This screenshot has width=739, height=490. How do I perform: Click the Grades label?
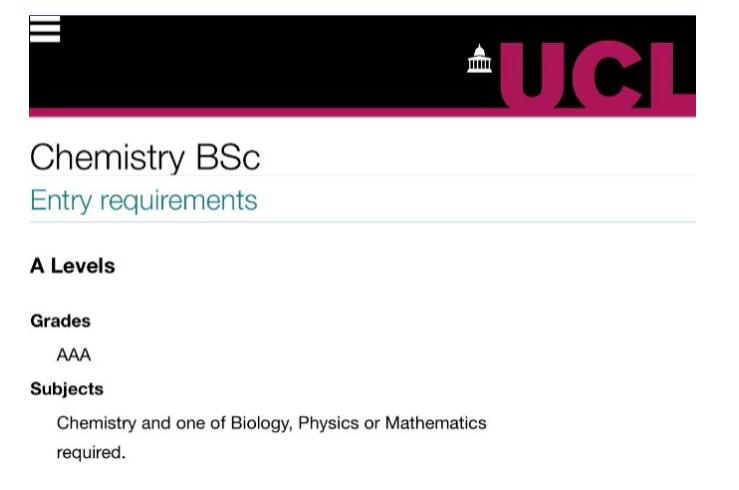pyautogui.click(x=60, y=321)
